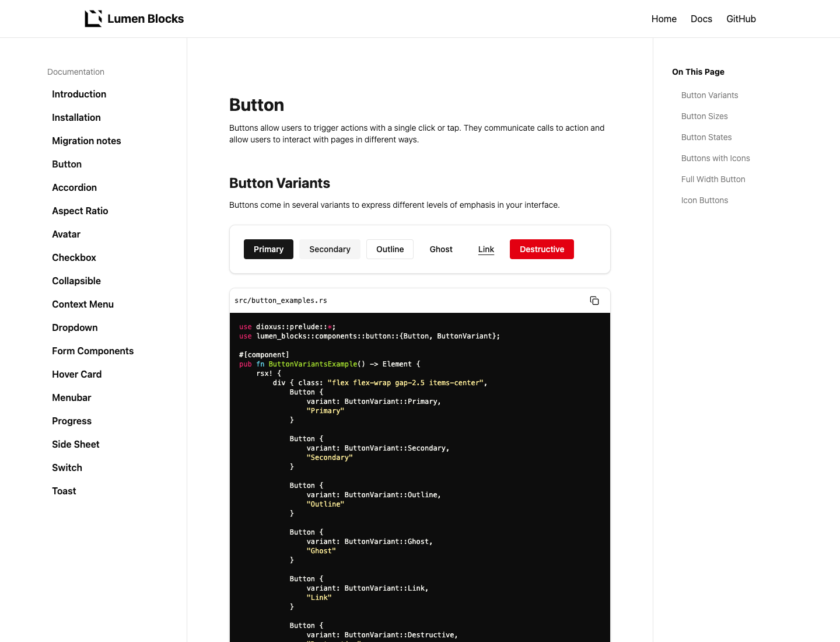Click the Lumen Blocks brand name

coord(145,19)
